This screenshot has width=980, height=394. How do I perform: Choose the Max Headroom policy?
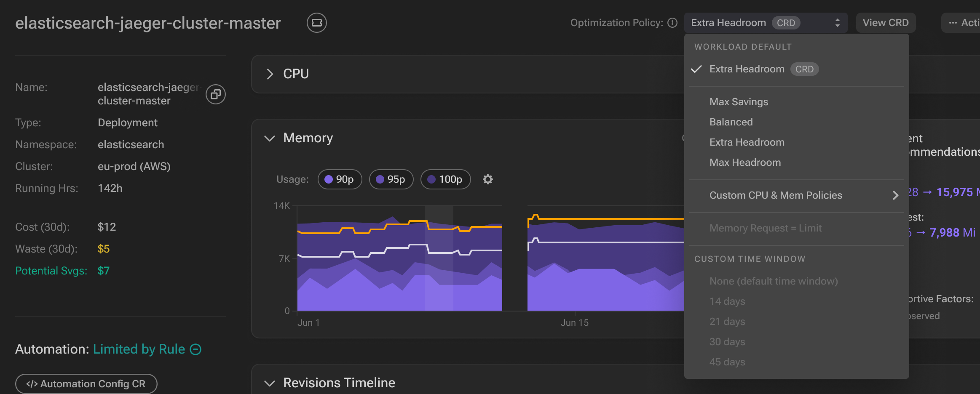tap(797, 162)
